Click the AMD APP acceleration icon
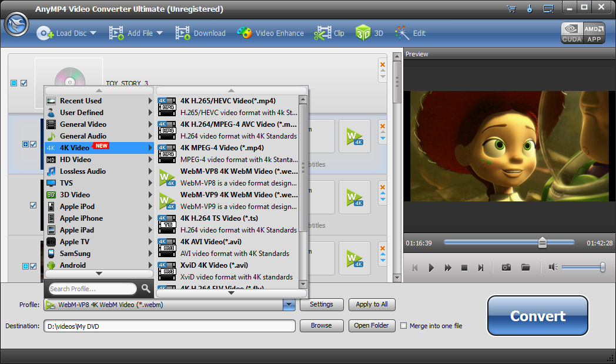This screenshot has height=364, width=616. pos(594,32)
